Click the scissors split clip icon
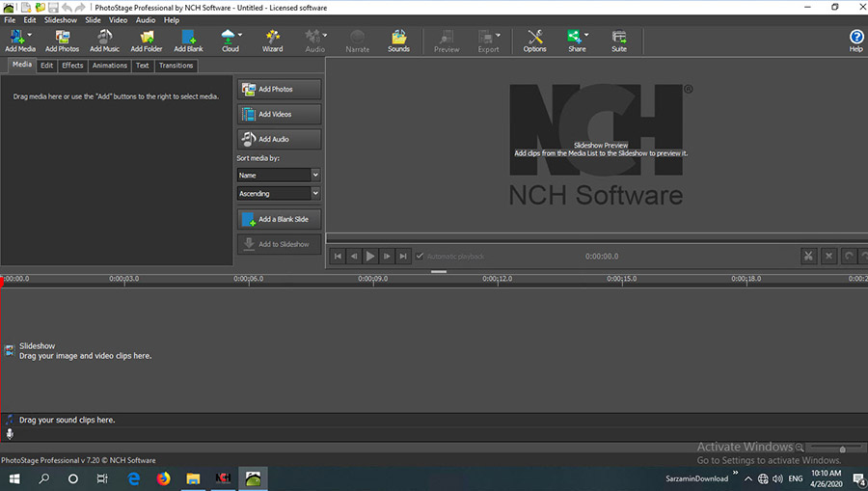Viewport: 868px width, 491px height. point(809,256)
